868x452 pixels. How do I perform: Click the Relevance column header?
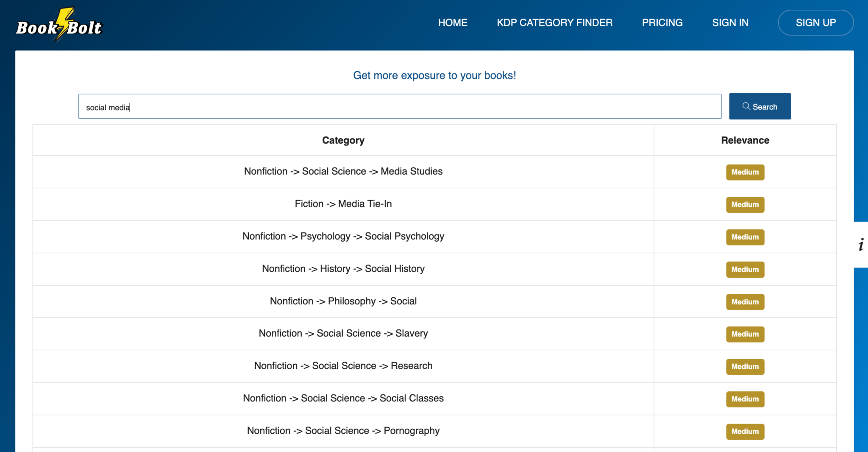(x=745, y=140)
